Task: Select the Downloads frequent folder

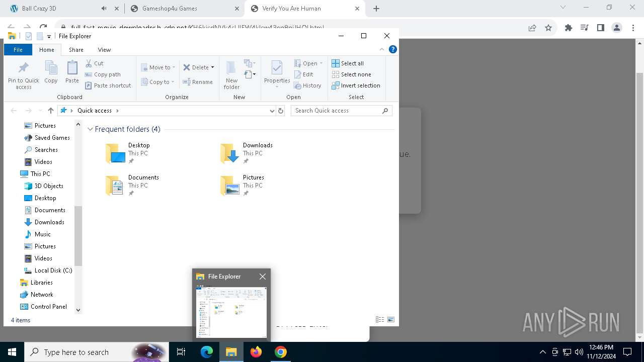Action: tap(247, 153)
